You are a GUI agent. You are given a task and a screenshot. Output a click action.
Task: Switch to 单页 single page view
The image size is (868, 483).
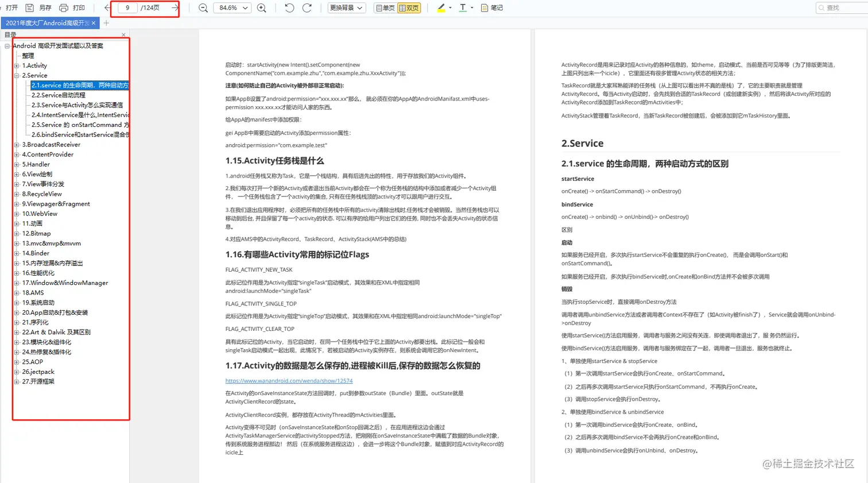(385, 7)
